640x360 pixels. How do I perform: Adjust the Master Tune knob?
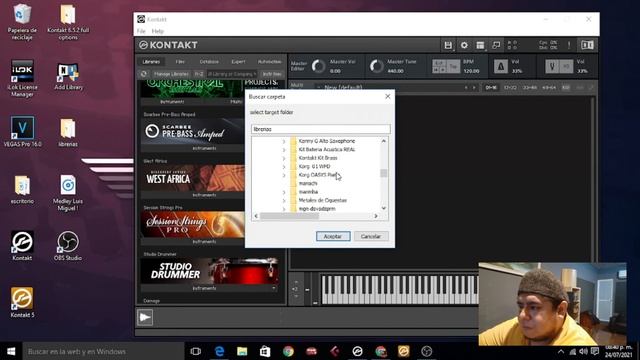click(376, 66)
